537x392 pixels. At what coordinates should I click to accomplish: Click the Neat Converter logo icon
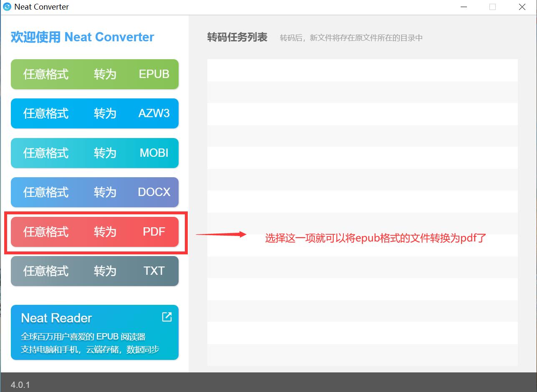tap(6, 7)
